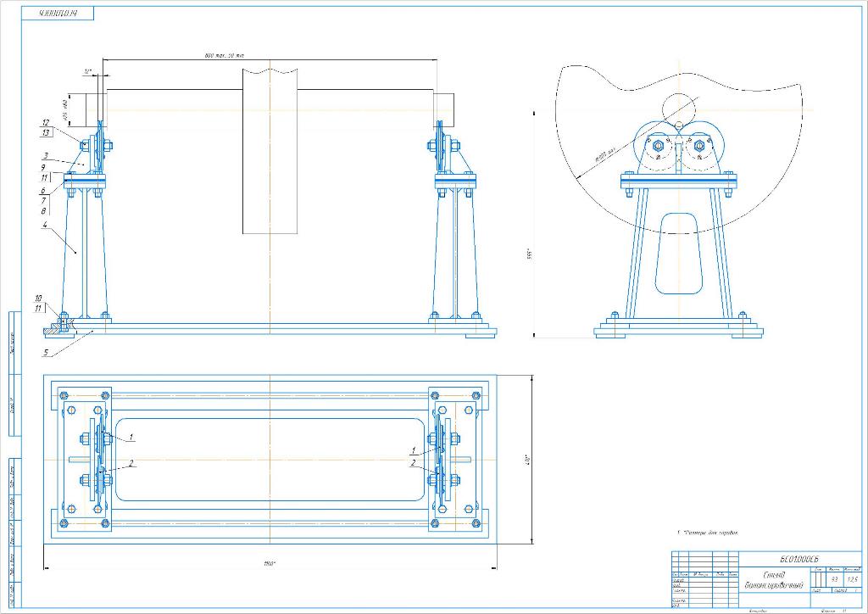Select the 555* height dimension in side view
Screen dimensions: 868x614
pos(529,254)
